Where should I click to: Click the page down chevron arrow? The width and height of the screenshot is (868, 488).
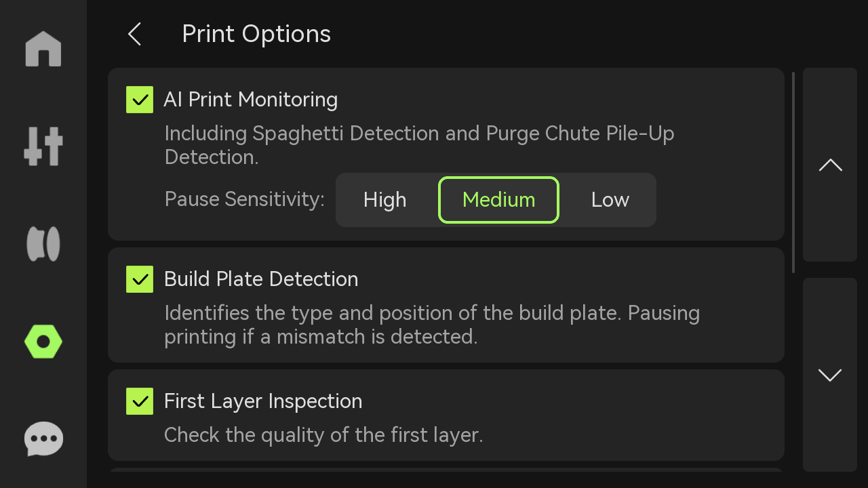[830, 375]
